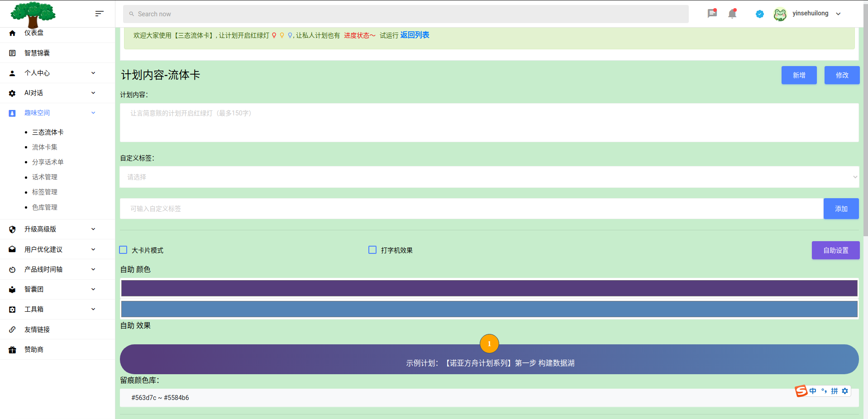
Task: Expand the 智囊团 menu chevron
Action: (x=93, y=289)
